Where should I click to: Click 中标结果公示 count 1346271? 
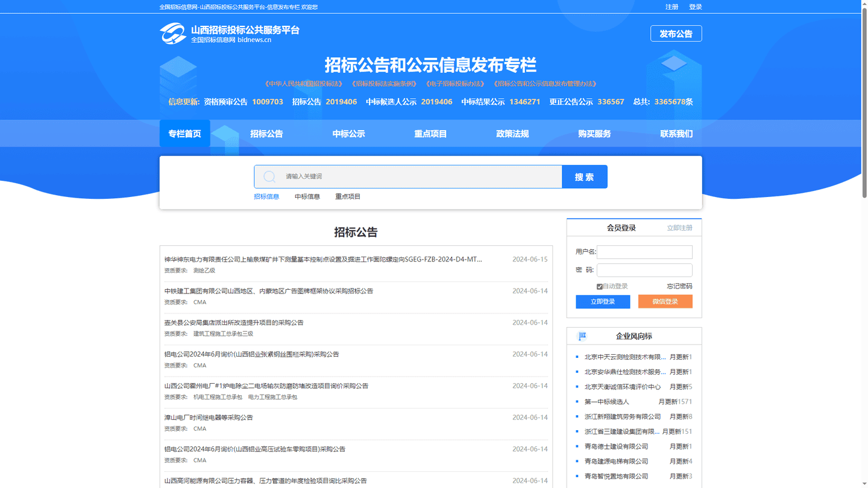(524, 102)
